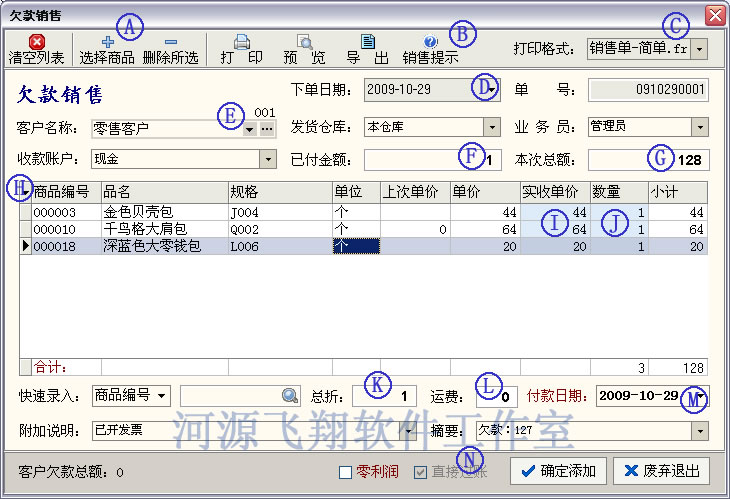Click the 确定添加 confirm button
The width and height of the screenshot is (730, 499).
(x=557, y=471)
